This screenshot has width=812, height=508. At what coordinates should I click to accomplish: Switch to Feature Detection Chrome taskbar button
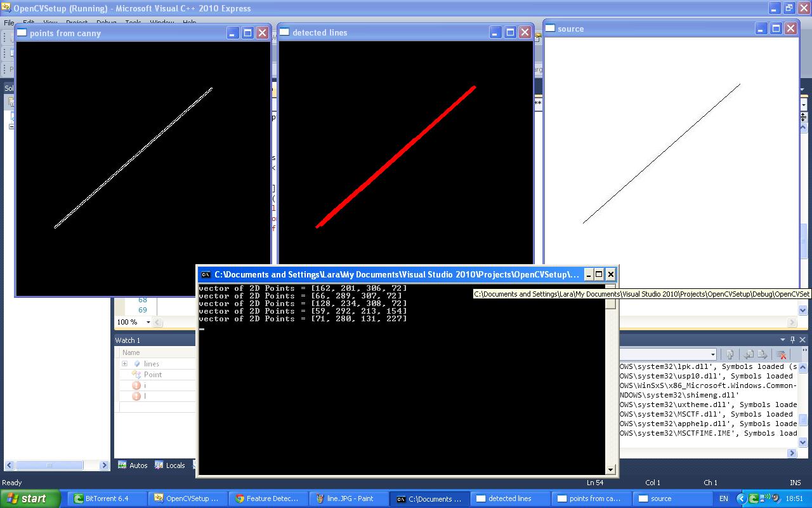268,498
